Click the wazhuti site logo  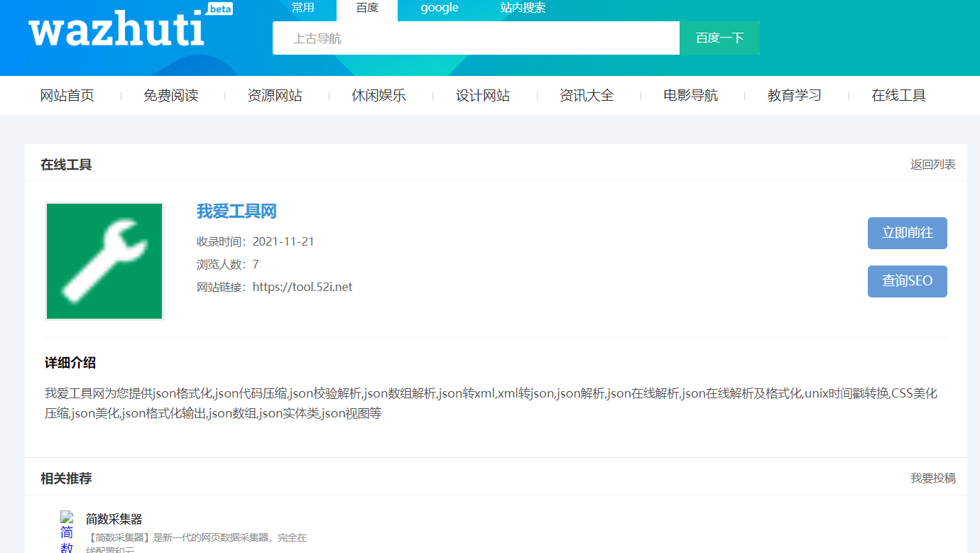click(117, 30)
